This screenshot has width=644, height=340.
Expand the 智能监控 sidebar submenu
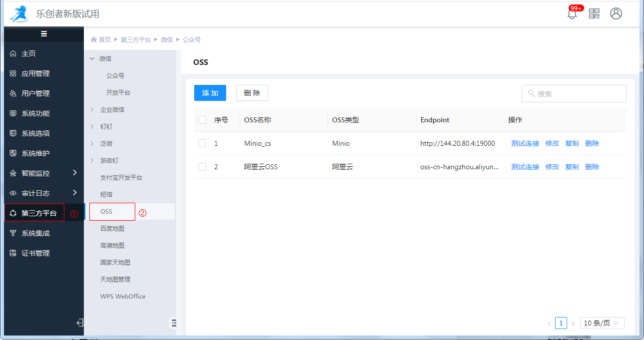(x=75, y=173)
